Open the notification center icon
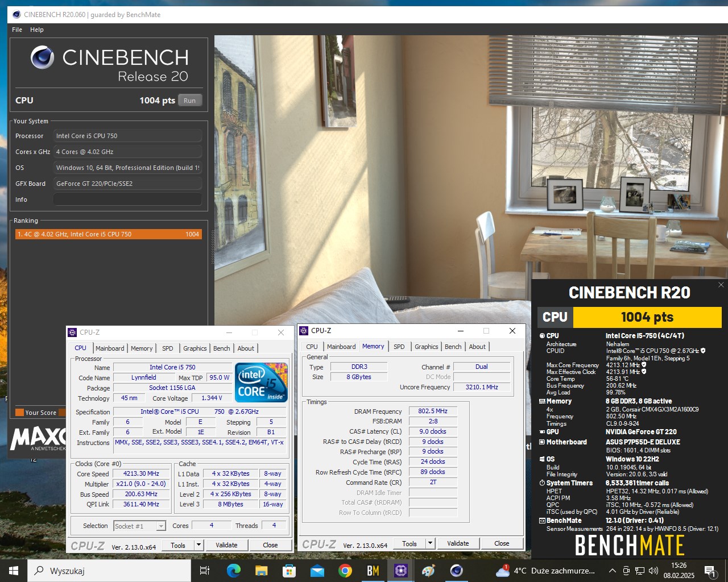This screenshot has width=728, height=582. pos(709,571)
